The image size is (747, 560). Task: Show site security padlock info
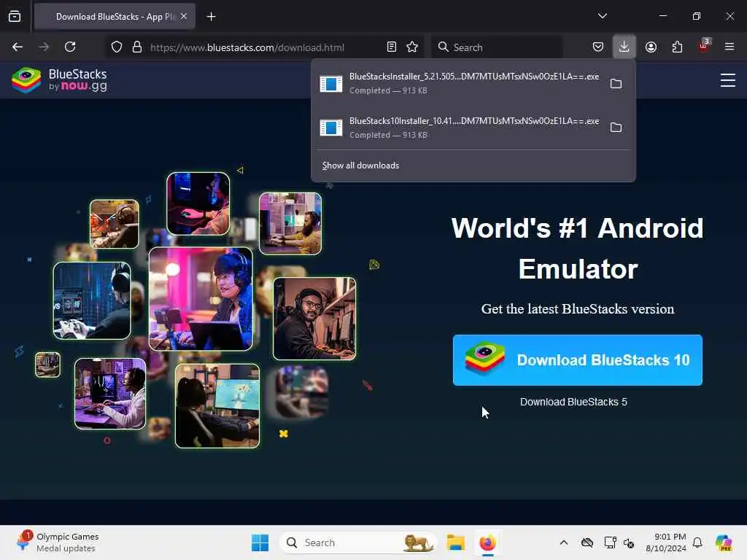(137, 47)
